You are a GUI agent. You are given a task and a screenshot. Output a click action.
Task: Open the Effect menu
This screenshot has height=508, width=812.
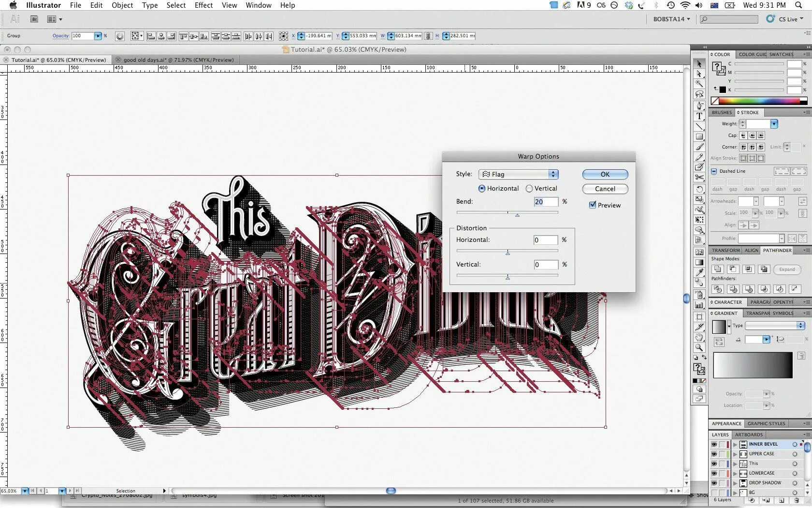(203, 5)
